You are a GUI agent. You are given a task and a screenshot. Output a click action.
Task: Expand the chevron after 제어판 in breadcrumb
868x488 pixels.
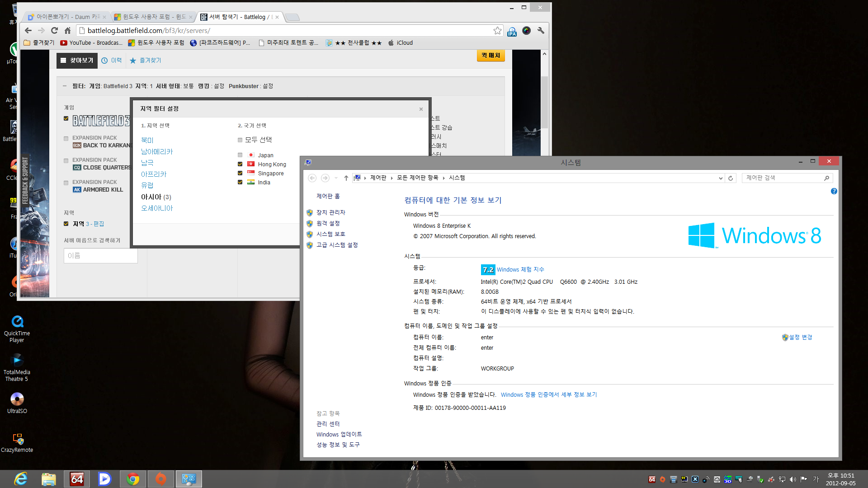click(392, 178)
